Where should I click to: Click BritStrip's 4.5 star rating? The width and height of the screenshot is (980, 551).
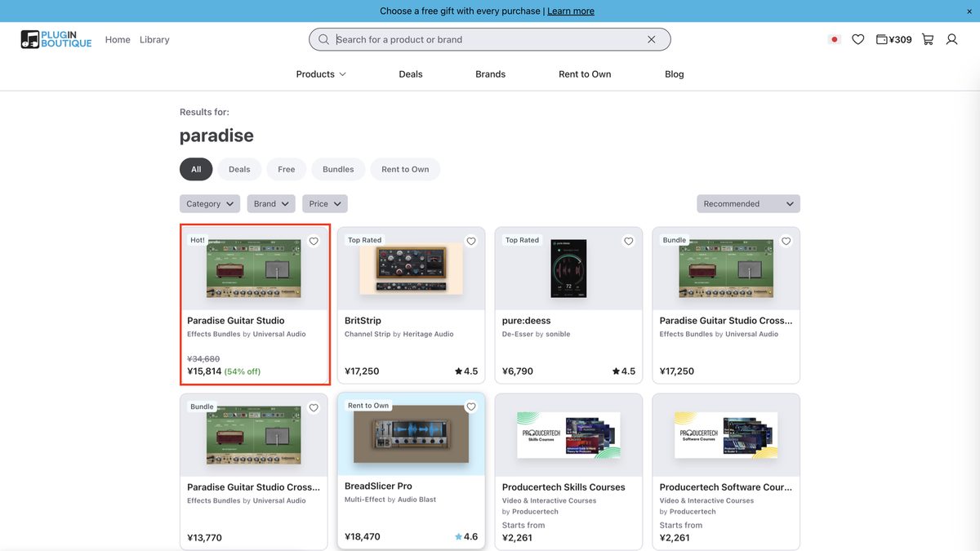click(x=466, y=371)
